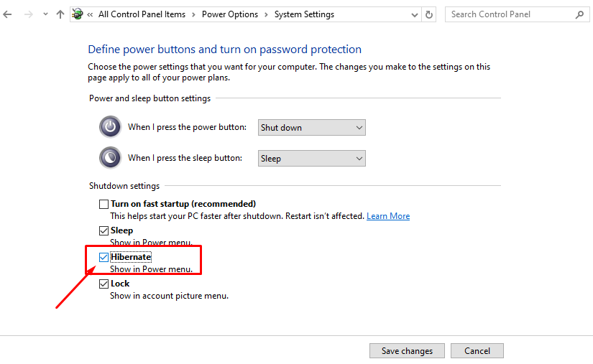Screen dimensions: 593x364
Task: Refresh the Control Panel page
Action: [x=430, y=14]
